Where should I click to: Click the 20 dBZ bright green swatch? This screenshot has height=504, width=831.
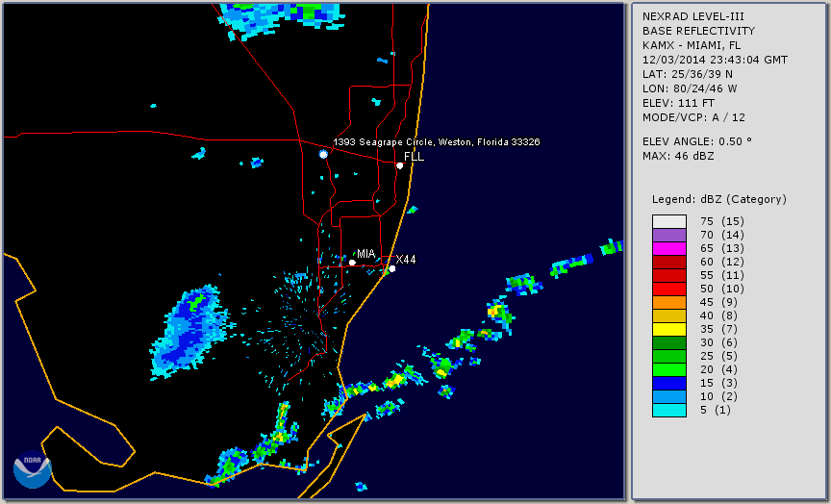pos(668,370)
